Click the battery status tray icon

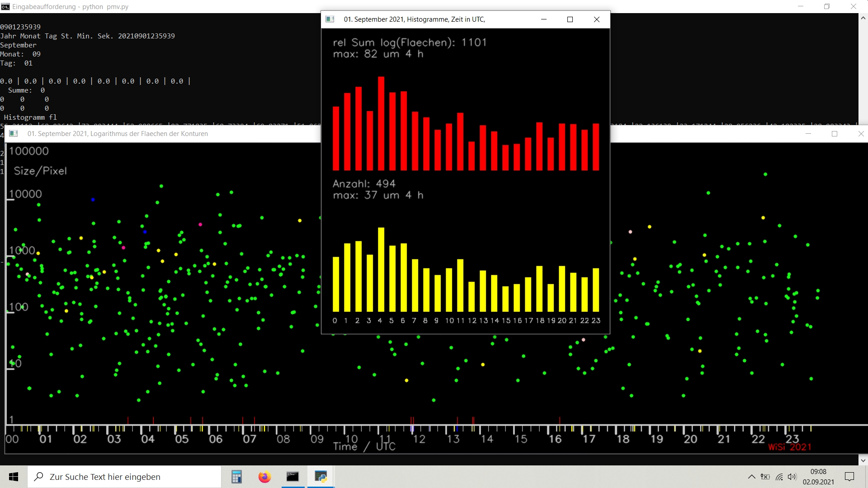click(x=765, y=477)
